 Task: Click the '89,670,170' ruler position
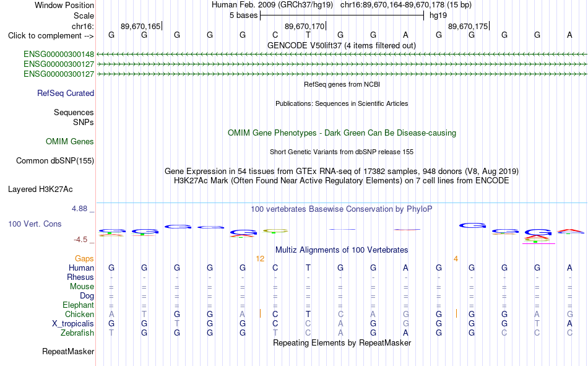pyautogui.click(x=305, y=26)
